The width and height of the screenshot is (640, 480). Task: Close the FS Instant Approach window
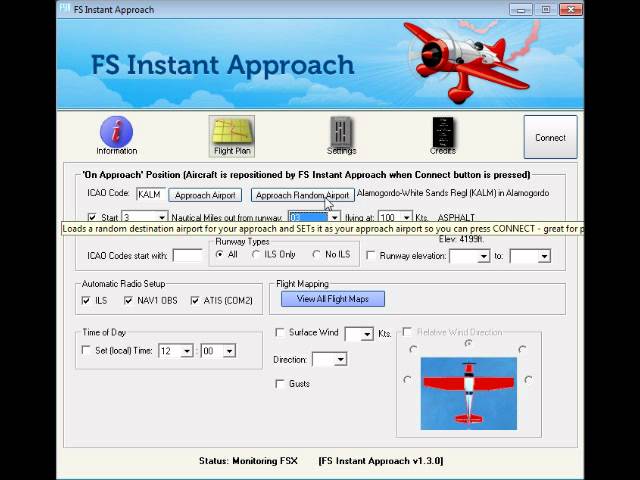[x=571, y=9]
